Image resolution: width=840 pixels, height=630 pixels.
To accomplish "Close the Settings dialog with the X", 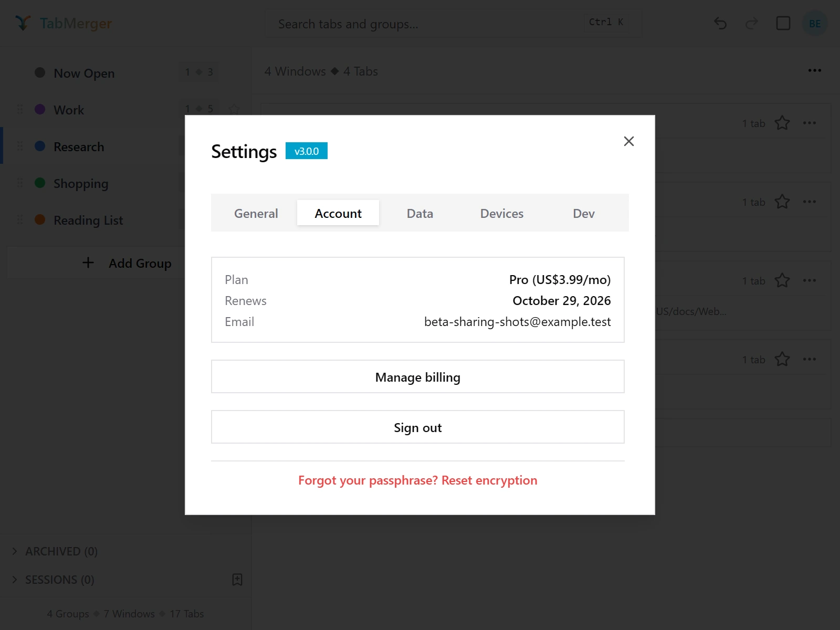I will pyautogui.click(x=628, y=141).
